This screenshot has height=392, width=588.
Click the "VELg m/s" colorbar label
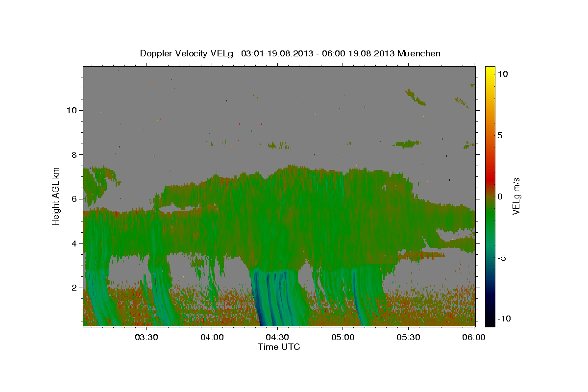click(x=516, y=196)
